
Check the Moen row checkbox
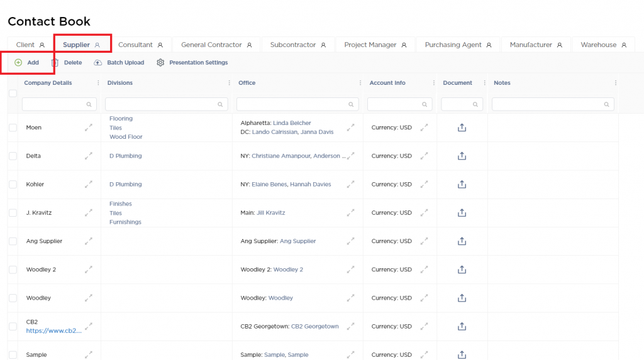13,128
